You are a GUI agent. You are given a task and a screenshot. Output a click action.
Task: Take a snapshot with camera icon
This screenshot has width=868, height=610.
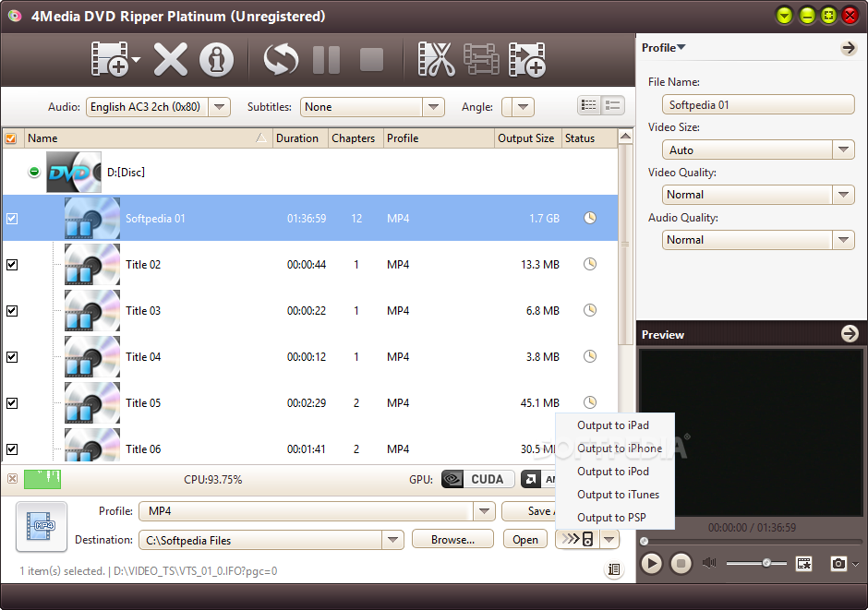838,564
